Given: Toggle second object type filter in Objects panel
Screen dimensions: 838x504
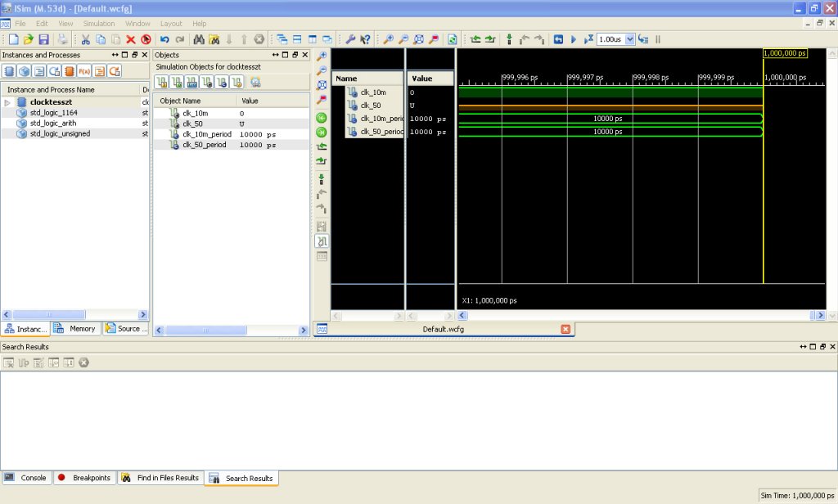Looking at the screenshot, I should (x=177, y=82).
